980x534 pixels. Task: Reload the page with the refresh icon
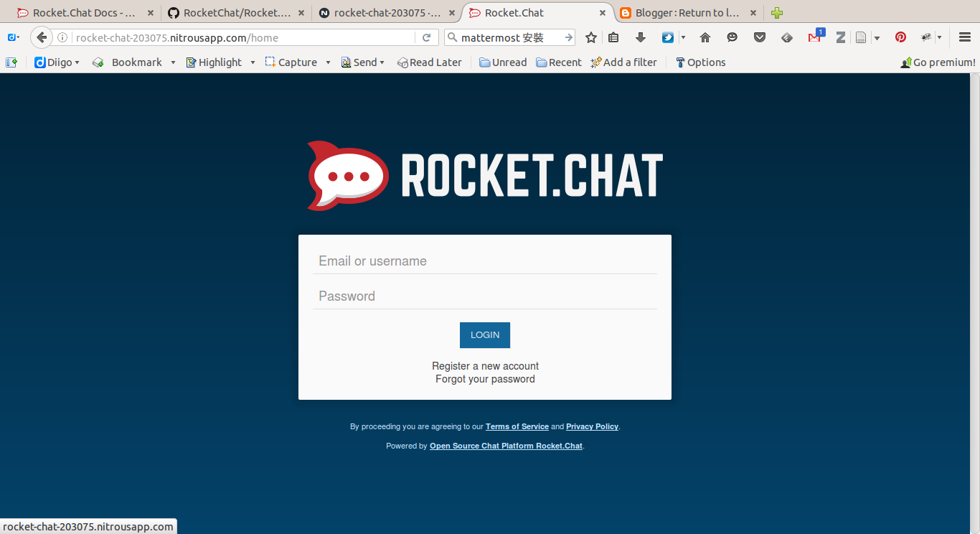426,38
